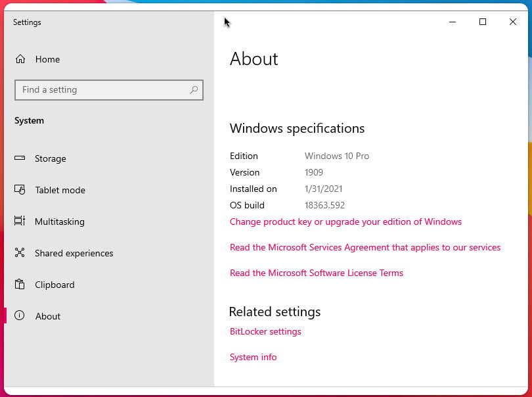Click the Windows specifications heading

[x=297, y=128]
